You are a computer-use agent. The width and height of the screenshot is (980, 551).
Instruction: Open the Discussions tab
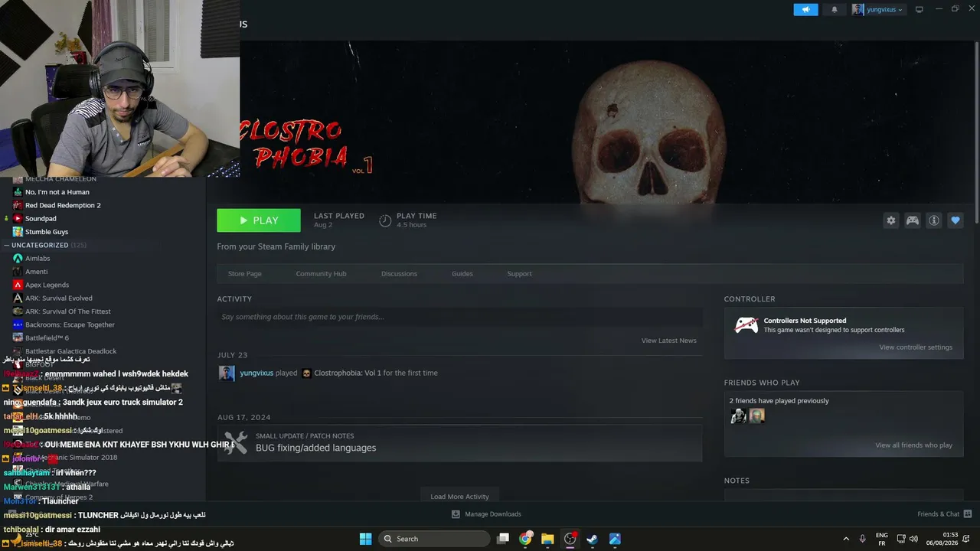[399, 274]
